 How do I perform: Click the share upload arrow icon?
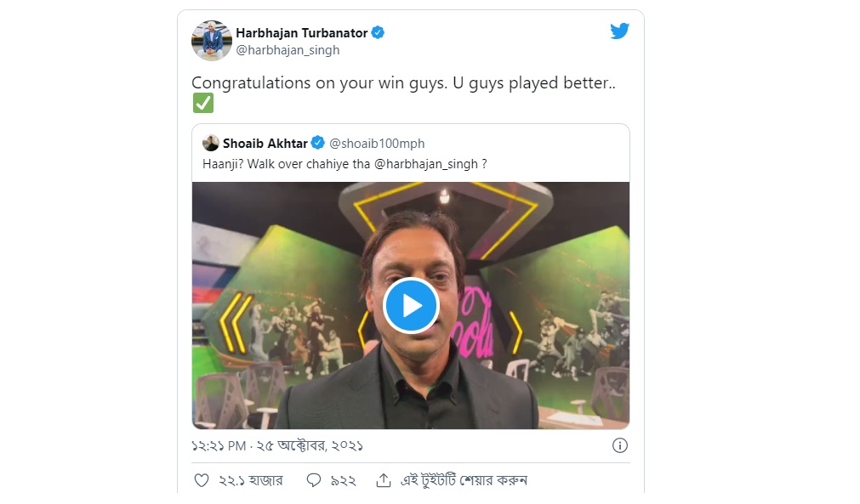click(x=384, y=480)
